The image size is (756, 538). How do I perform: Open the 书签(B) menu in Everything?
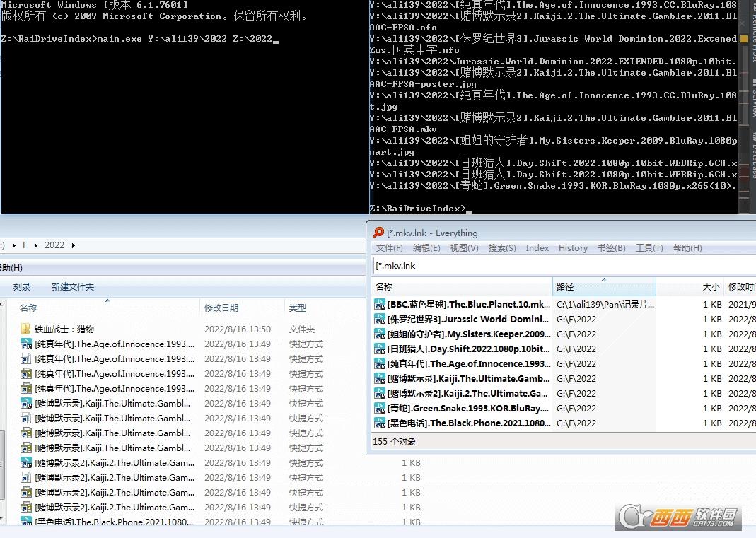(x=611, y=247)
